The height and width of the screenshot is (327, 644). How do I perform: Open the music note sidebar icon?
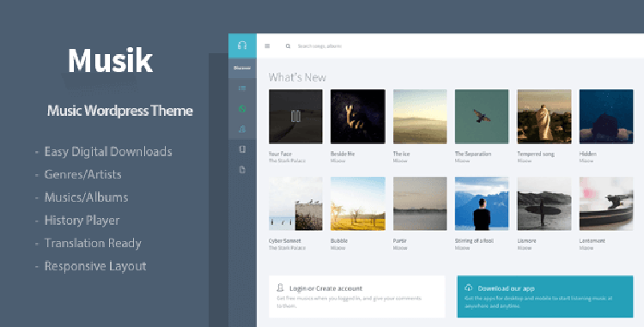click(242, 129)
